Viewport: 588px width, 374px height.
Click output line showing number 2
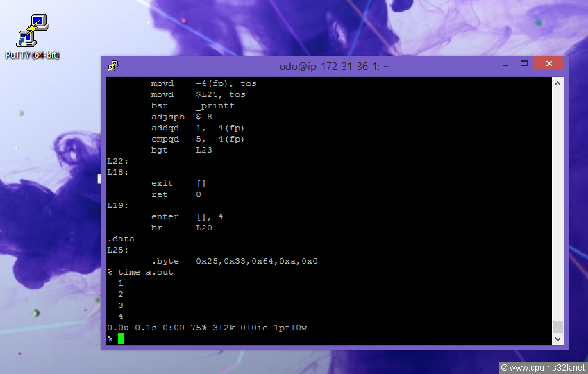pos(121,295)
